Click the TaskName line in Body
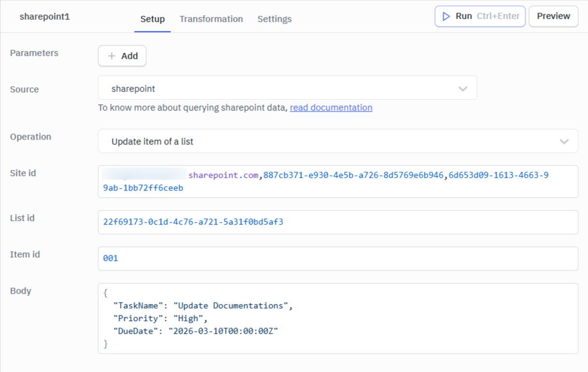 click(203, 306)
